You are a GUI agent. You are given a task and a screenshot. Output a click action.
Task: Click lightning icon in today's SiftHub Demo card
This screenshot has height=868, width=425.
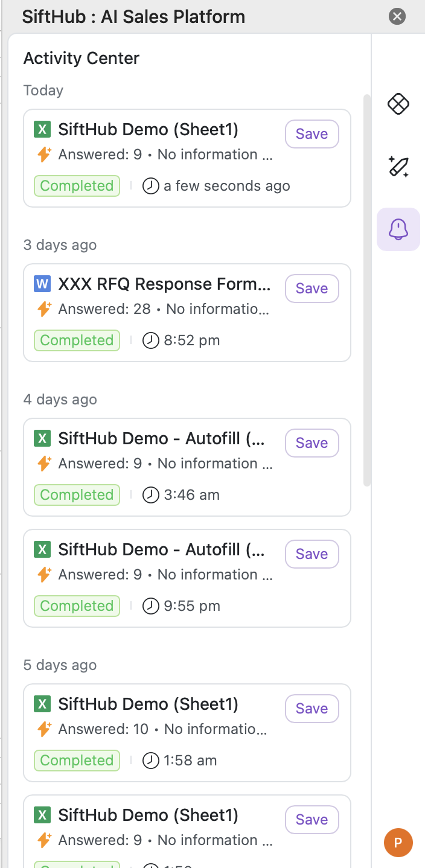click(x=44, y=155)
